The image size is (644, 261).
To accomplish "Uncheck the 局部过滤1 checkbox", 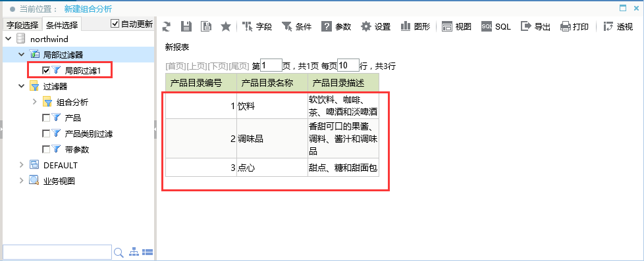I will tap(46, 70).
